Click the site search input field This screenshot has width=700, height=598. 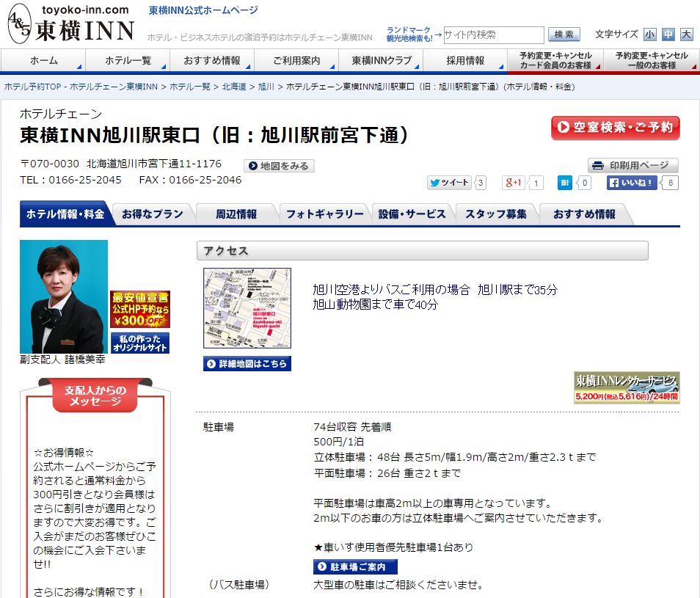[x=493, y=34]
